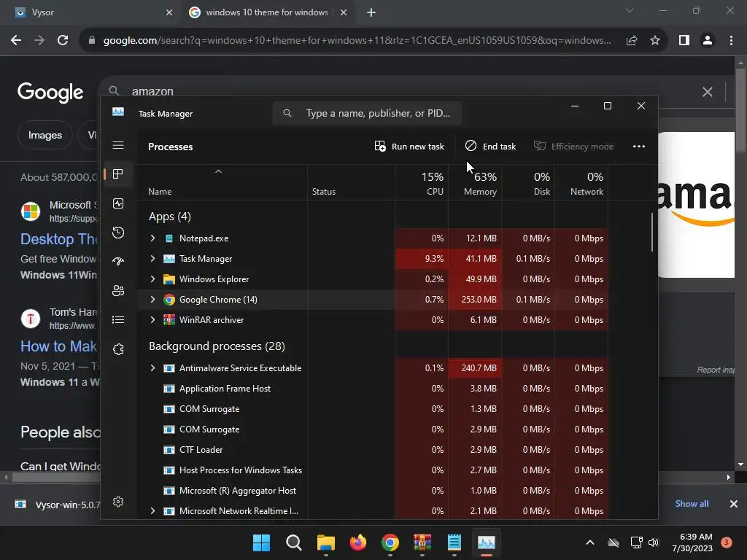Viewport: 747px width, 560px height.
Task: Open Task Manager hamburger navigation menu
Action: point(118,145)
